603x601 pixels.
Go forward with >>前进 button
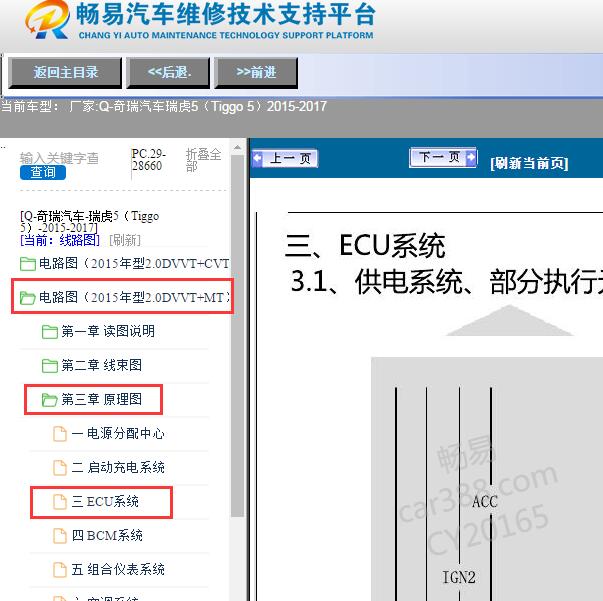coord(256,73)
